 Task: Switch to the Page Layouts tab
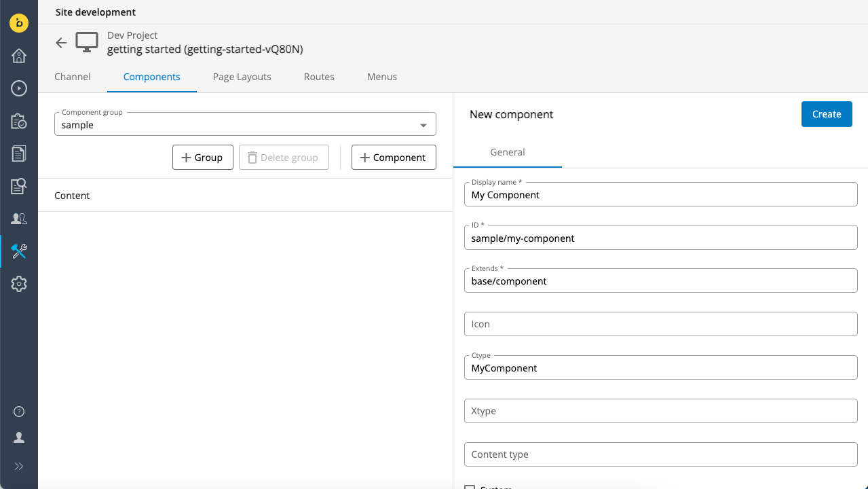click(x=242, y=77)
